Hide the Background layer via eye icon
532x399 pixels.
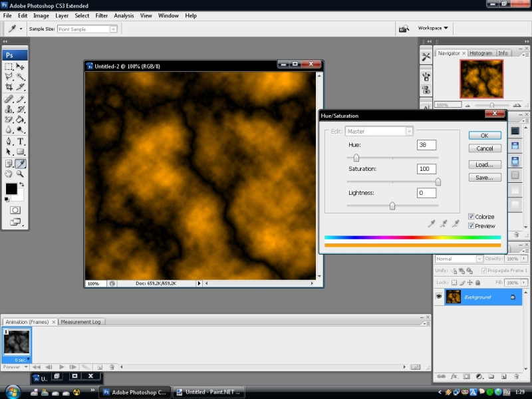439,297
